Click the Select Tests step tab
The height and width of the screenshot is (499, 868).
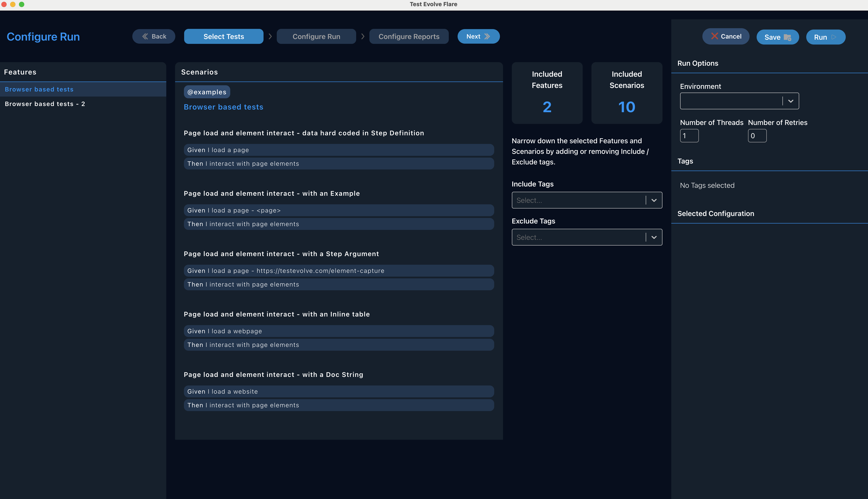click(224, 36)
